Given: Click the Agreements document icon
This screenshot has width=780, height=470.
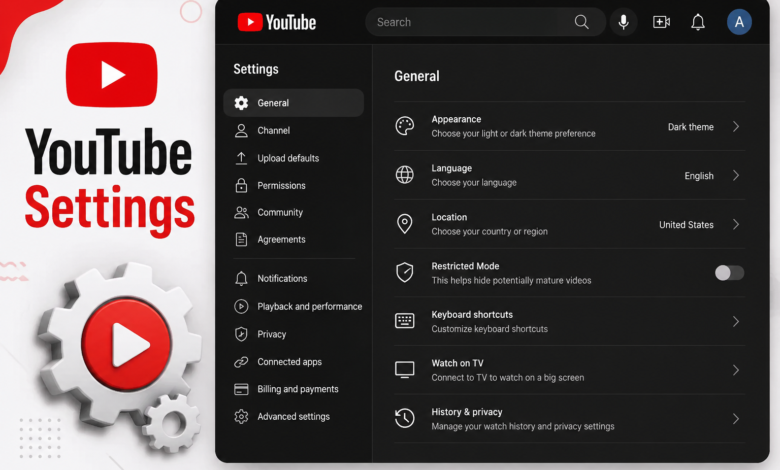Looking at the screenshot, I should click(x=241, y=240).
